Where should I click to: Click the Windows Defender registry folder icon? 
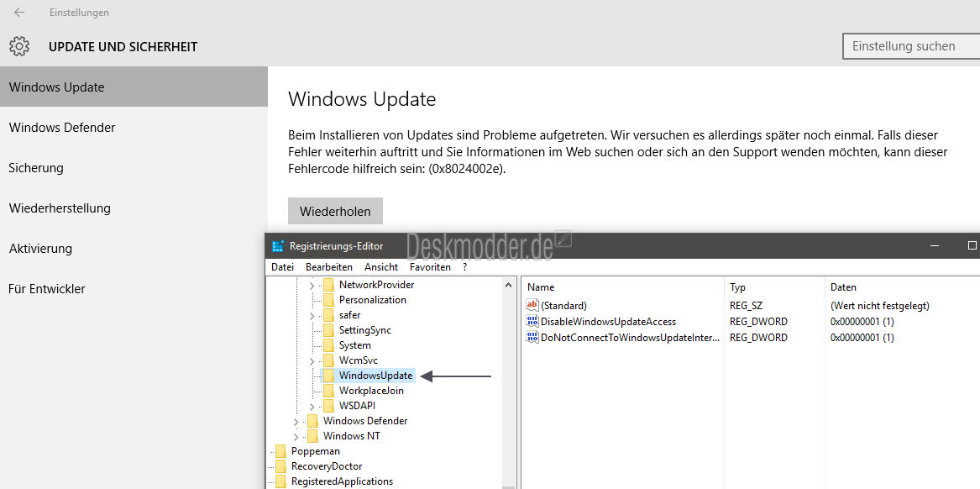[312, 421]
